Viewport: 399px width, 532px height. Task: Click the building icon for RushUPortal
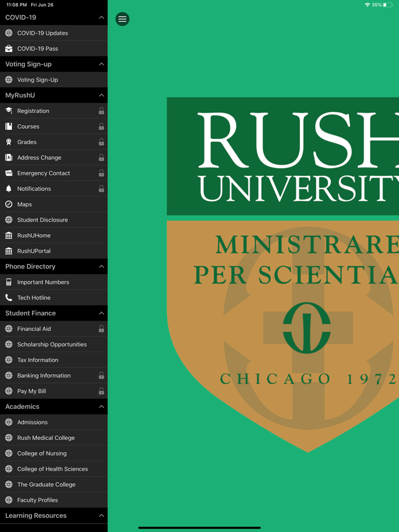point(9,251)
